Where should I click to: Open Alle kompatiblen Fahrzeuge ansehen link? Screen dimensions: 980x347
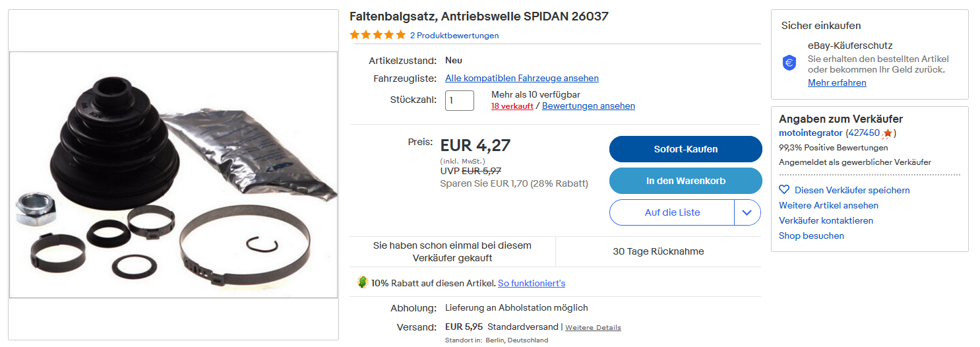point(522,78)
